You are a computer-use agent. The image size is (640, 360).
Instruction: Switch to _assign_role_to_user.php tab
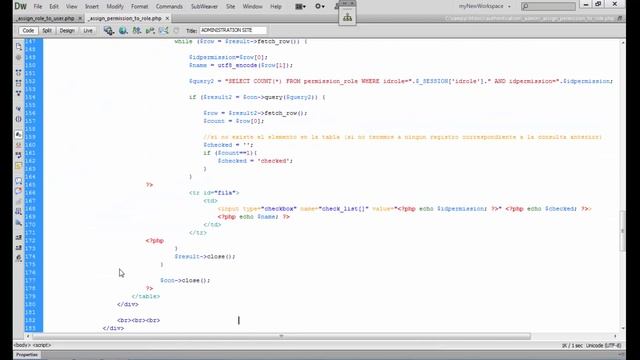coord(46,18)
